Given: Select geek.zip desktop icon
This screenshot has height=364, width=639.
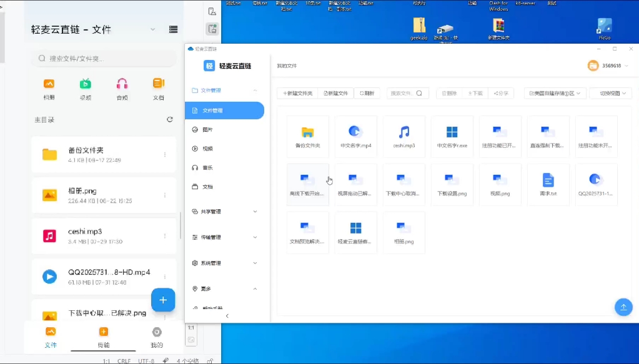Looking at the screenshot, I should [419, 29].
